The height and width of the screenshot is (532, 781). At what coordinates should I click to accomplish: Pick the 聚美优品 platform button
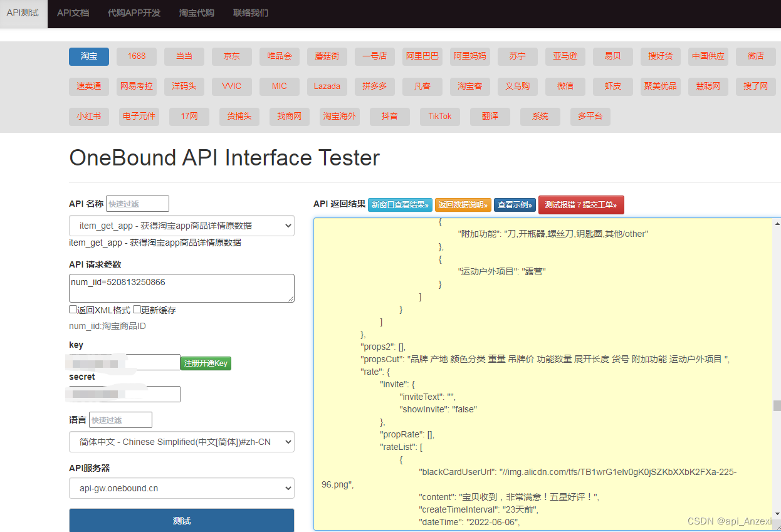click(661, 86)
